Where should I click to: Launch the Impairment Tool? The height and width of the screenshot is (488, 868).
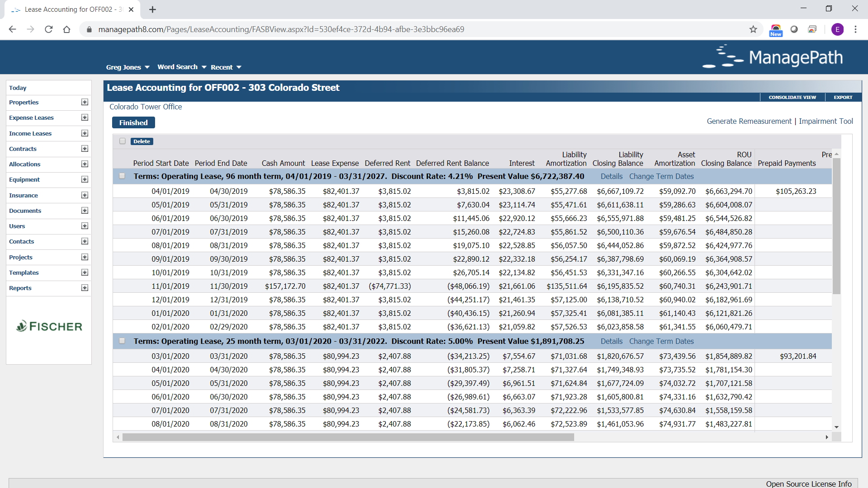(x=826, y=121)
